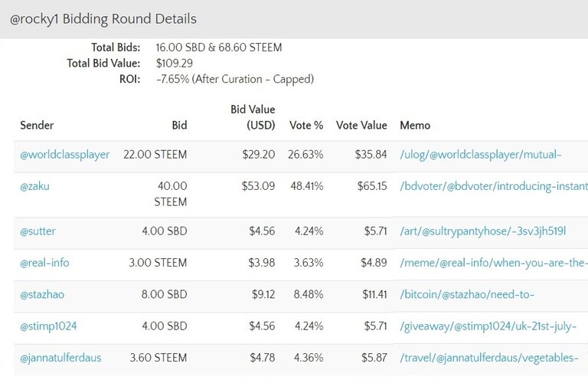The height and width of the screenshot is (383, 588).
Task: Click the Vote % column header
Action: 306,125
